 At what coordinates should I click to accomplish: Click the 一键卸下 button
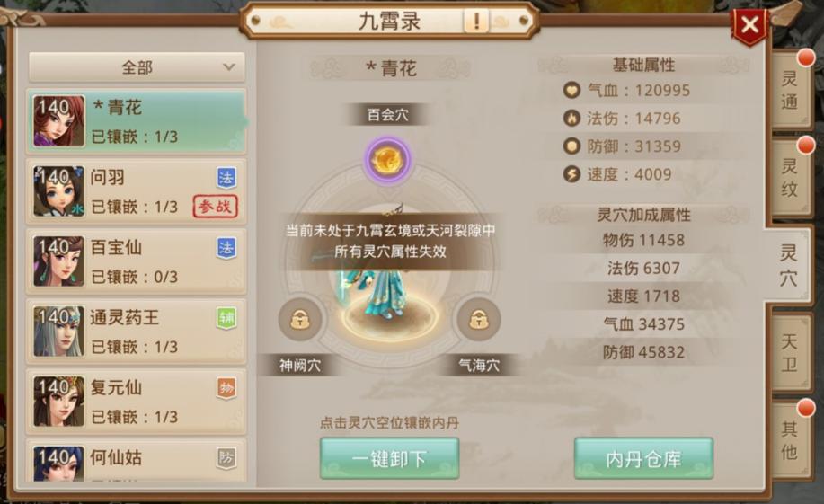click(389, 458)
